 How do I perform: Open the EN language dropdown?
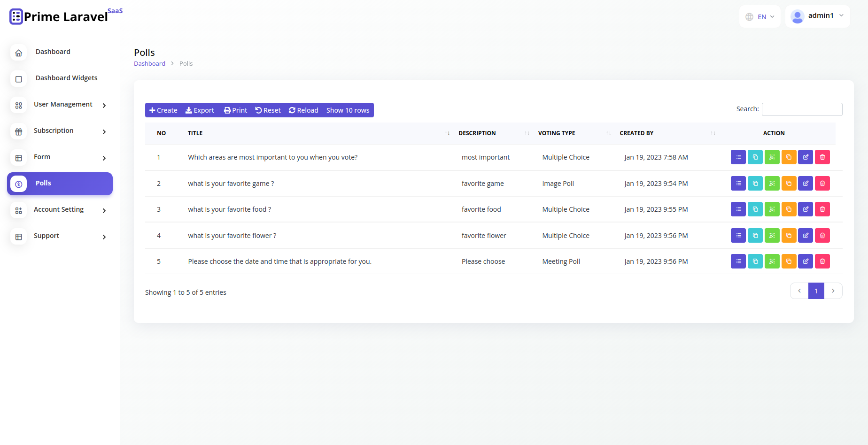pos(759,17)
